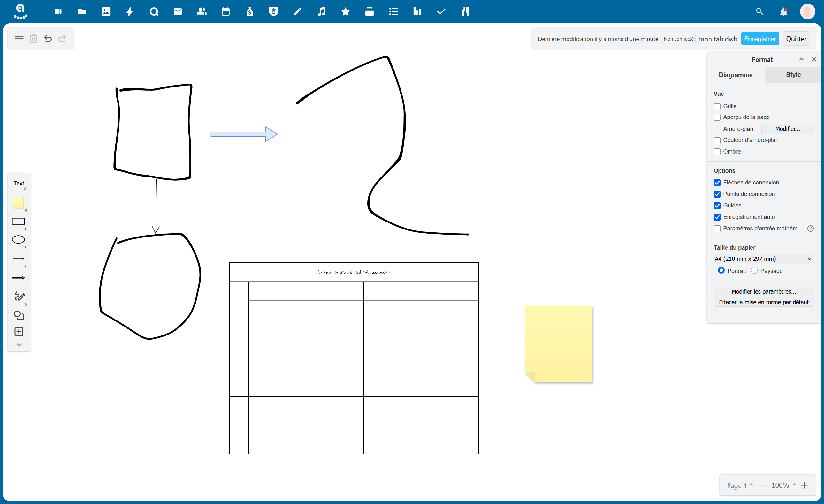This screenshot has width=824, height=504.
Task: Click the sticky note tool in sidebar
Action: (19, 203)
